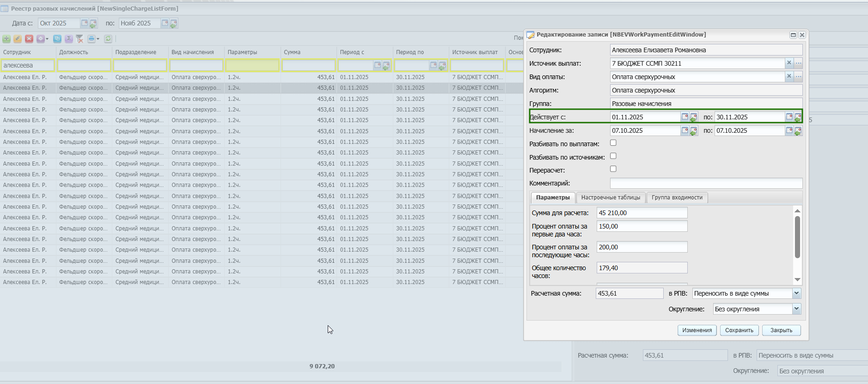The width and height of the screenshot is (868, 384).
Task: Click the 'Расчетная сумма' field in dialog
Action: (630, 293)
